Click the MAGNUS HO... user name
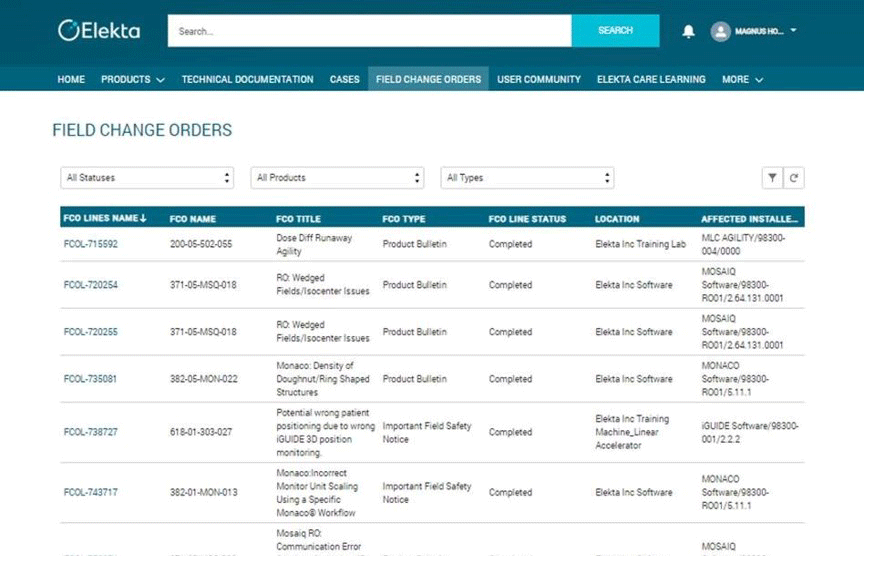The image size is (883, 565). pyautogui.click(x=759, y=32)
